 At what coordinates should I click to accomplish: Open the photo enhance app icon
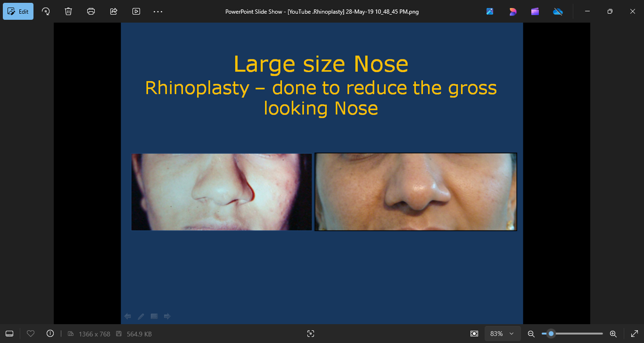[490, 11]
